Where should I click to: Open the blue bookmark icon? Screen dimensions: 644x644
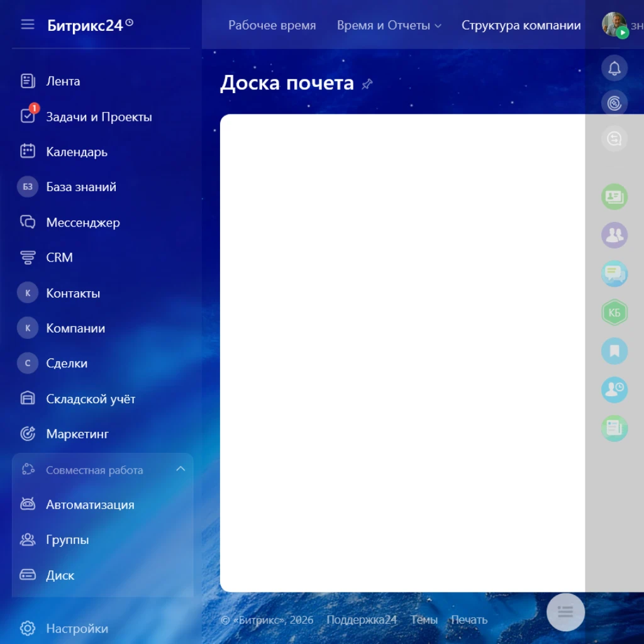pos(614,351)
